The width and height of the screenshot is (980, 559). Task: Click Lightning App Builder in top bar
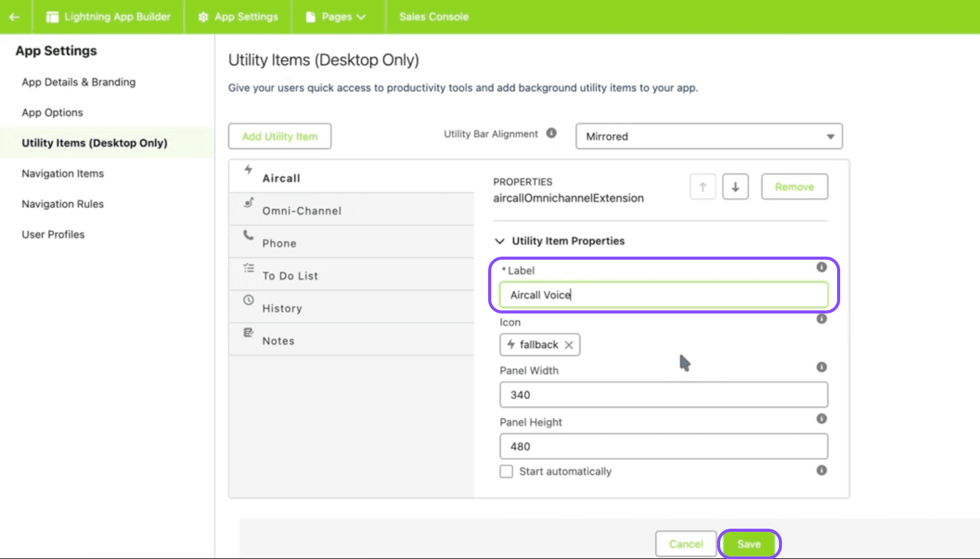click(x=109, y=17)
